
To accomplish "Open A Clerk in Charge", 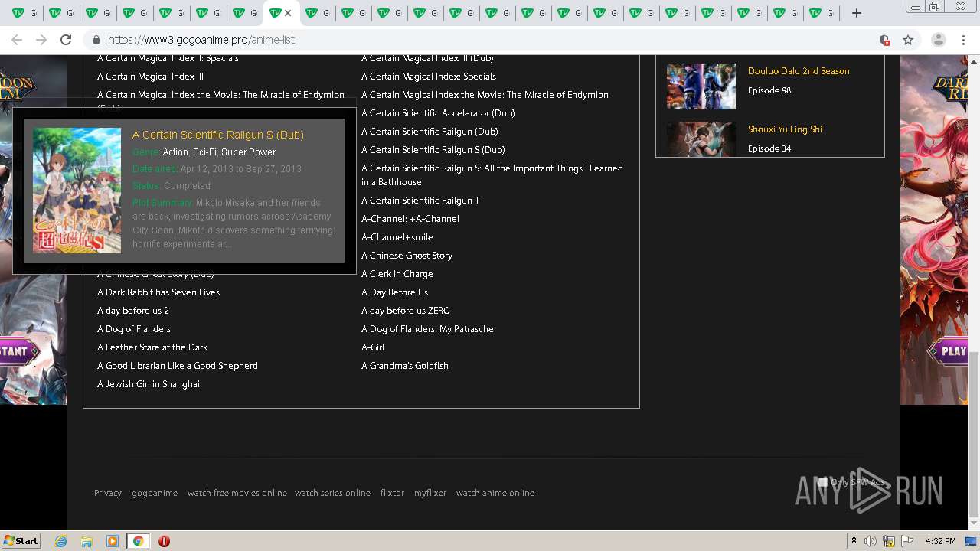I will [x=397, y=274].
